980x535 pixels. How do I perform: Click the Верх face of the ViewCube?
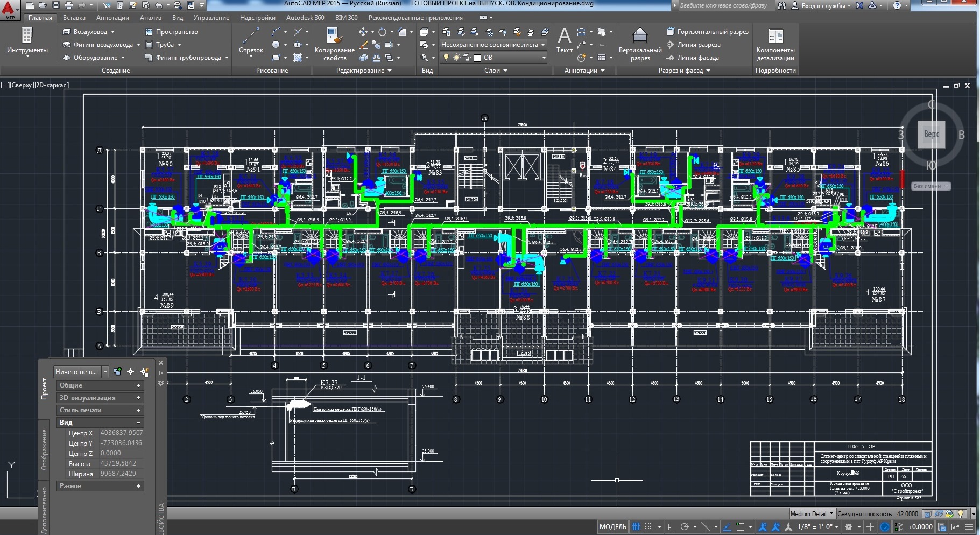[931, 135]
